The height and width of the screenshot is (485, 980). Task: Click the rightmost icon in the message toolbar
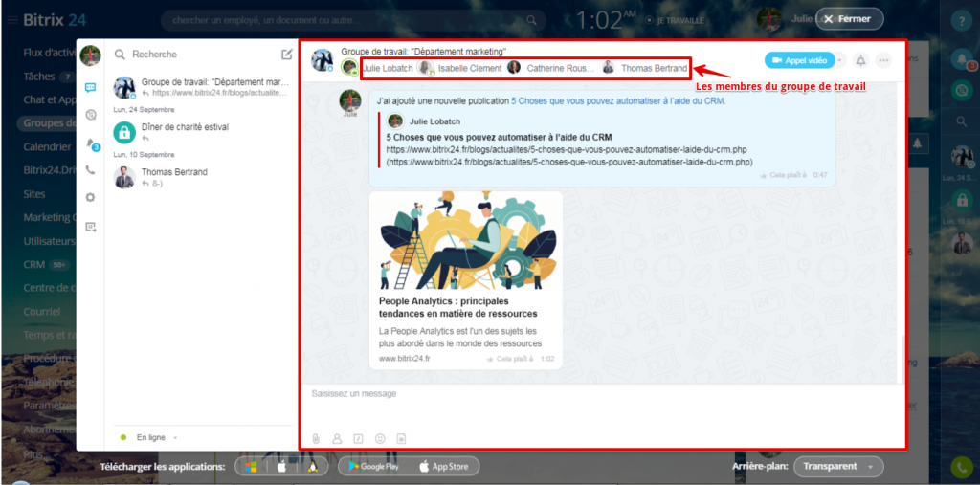tap(401, 439)
